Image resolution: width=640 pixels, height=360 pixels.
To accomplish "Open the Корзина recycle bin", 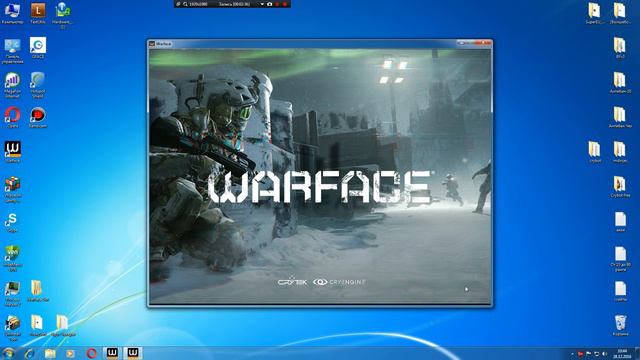I will click(x=620, y=325).
